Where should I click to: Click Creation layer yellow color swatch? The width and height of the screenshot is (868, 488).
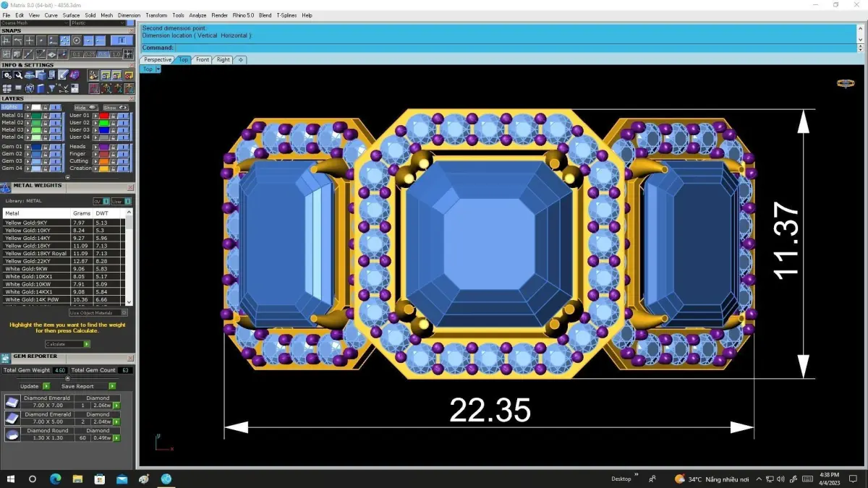coord(104,168)
